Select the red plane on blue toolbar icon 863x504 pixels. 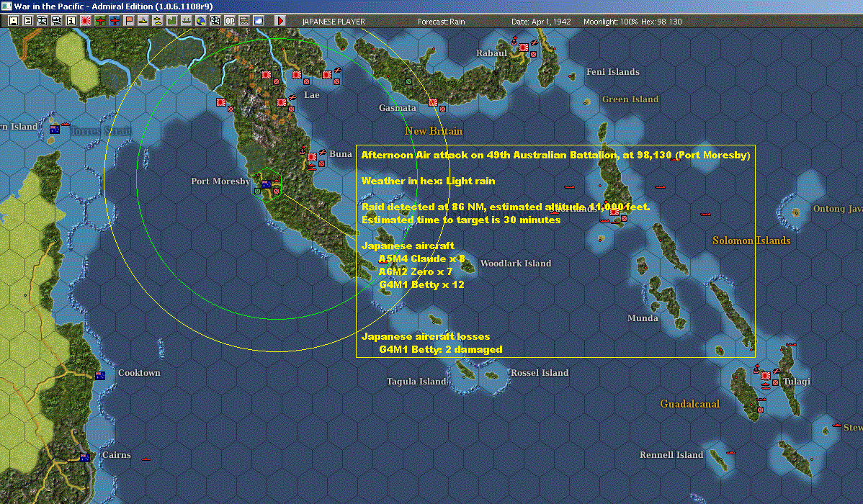[115, 21]
